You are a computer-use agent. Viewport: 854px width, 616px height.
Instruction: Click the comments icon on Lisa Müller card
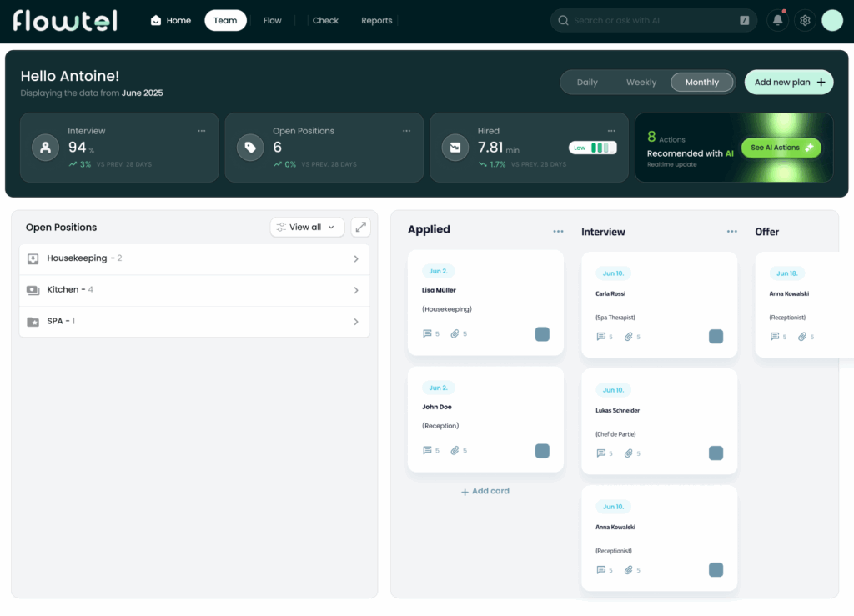tap(427, 333)
